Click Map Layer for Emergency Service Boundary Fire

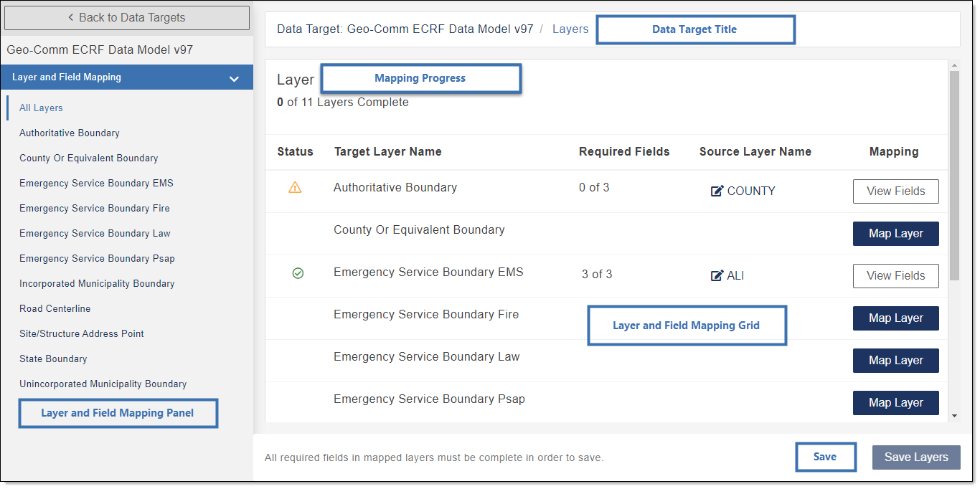pos(895,318)
